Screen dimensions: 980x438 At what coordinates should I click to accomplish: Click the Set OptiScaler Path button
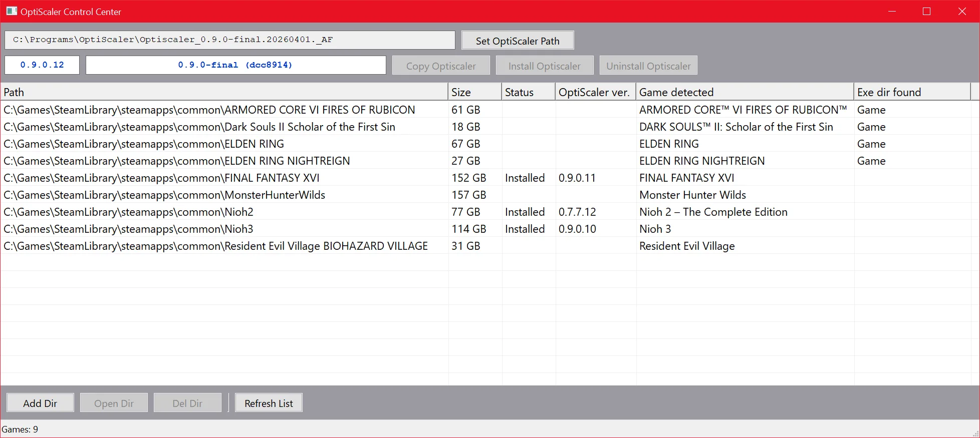518,41
